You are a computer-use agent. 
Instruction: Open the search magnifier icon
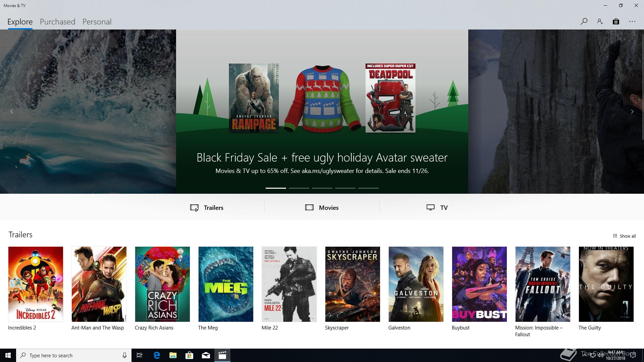584,21
